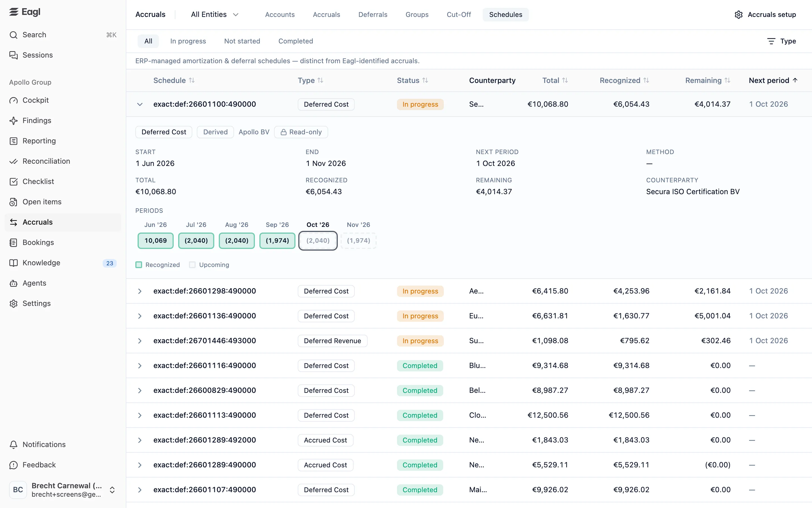Filter by Not started tab
The width and height of the screenshot is (812, 508).
(x=242, y=41)
